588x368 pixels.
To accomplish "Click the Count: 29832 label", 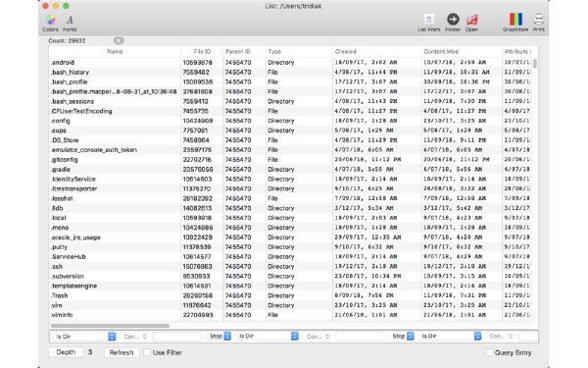I will tap(67, 40).
